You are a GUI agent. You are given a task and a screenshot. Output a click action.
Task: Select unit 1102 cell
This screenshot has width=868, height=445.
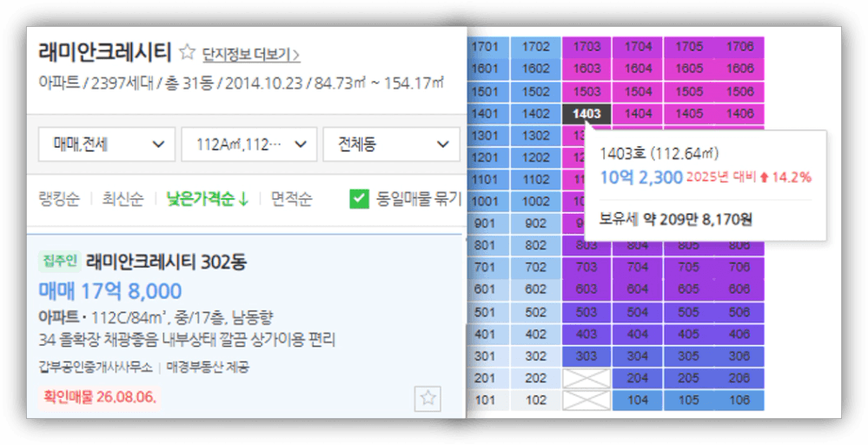tap(535, 180)
